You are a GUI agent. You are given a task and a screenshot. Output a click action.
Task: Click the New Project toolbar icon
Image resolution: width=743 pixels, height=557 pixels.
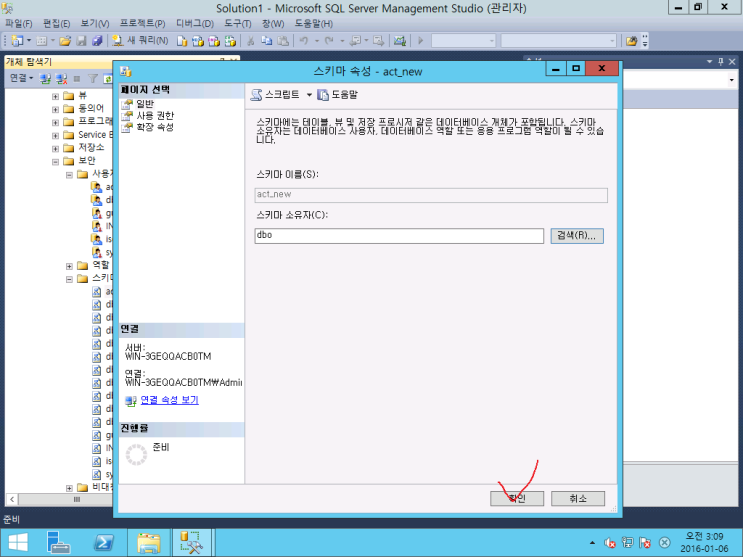pyautogui.click(x=17, y=41)
